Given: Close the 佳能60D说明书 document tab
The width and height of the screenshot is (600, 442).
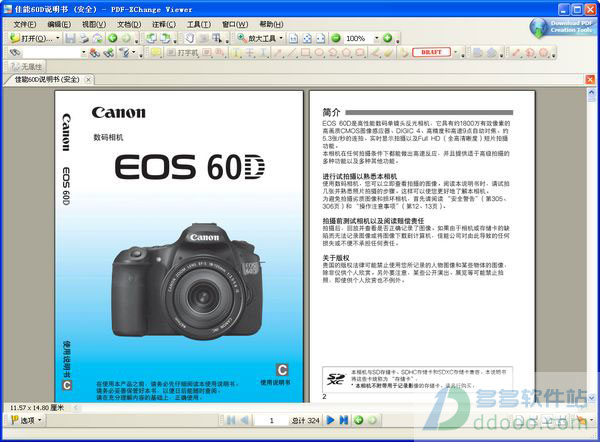Looking at the screenshot, I should point(88,80).
